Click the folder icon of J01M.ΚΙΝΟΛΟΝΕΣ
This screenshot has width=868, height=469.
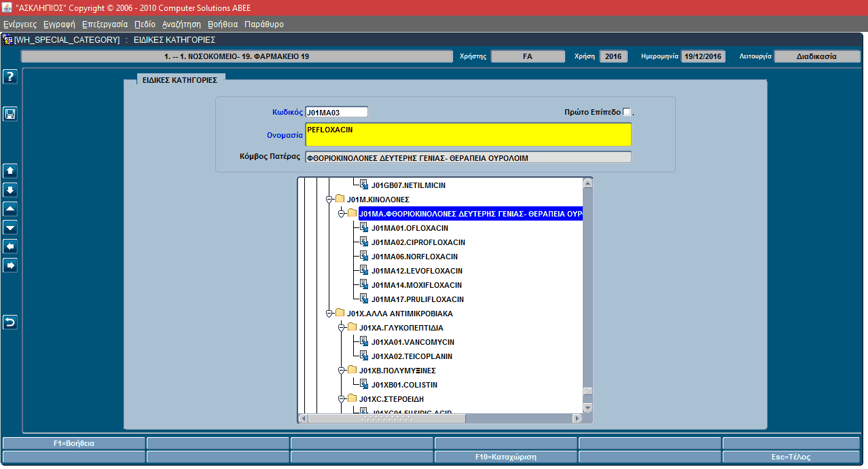coord(340,199)
